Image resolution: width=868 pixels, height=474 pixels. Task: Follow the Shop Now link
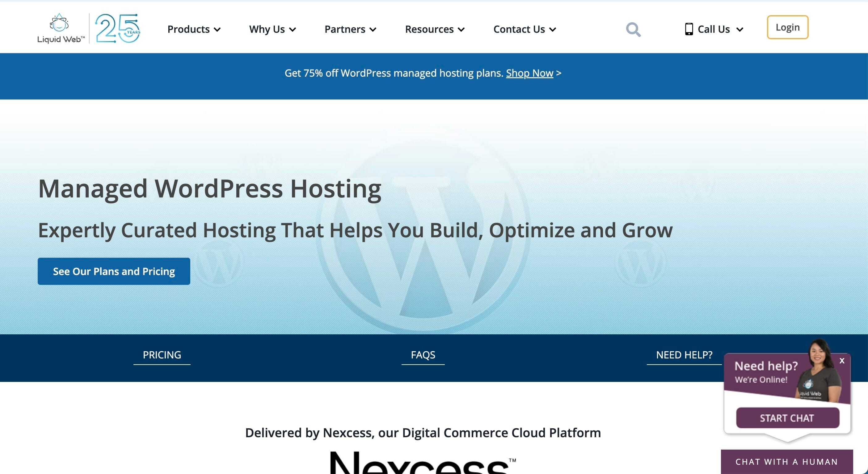[529, 73]
